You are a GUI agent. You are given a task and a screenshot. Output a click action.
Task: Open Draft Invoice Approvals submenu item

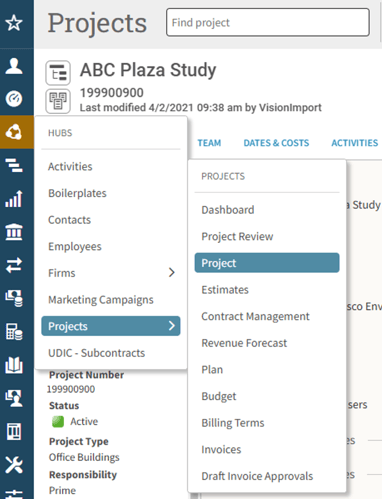point(267,476)
